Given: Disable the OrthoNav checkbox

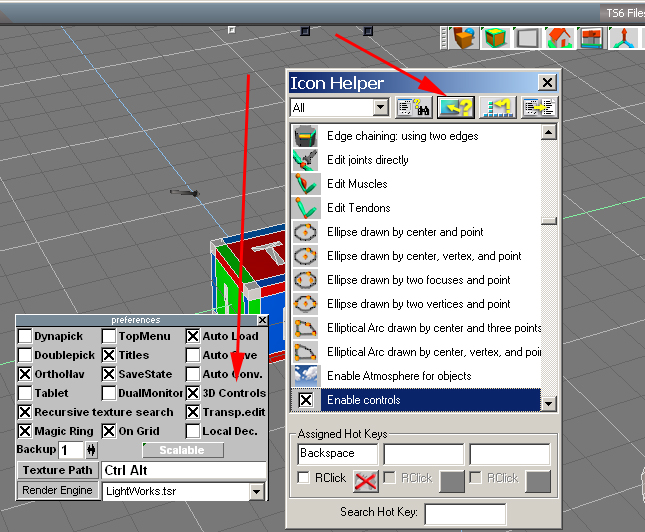Looking at the screenshot, I should coord(25,374).
